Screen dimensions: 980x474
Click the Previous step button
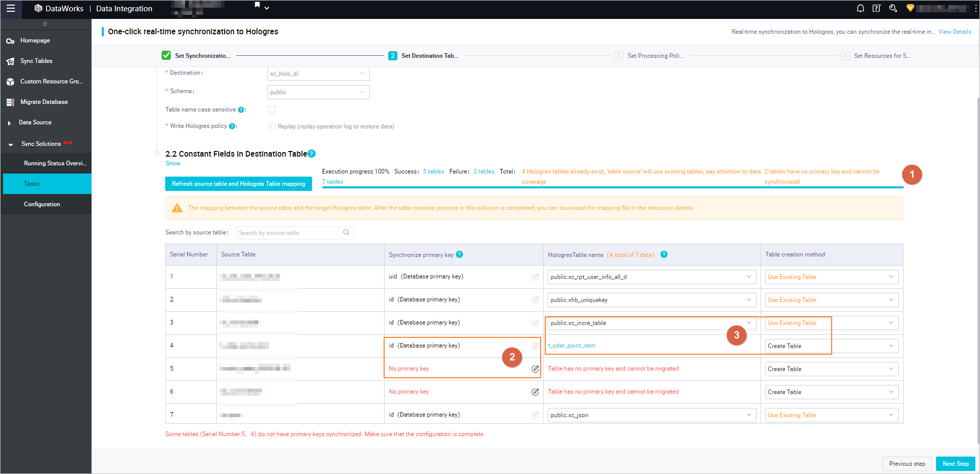907,464
